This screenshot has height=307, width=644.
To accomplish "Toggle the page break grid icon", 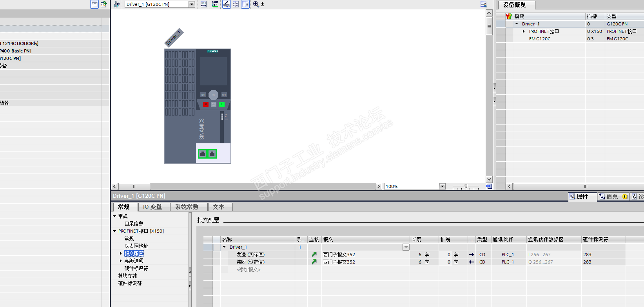I will (x=236, y=4).
